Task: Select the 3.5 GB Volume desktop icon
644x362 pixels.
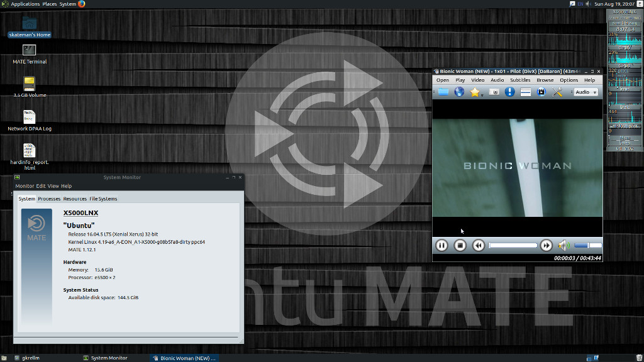Action: coord(29,87)
